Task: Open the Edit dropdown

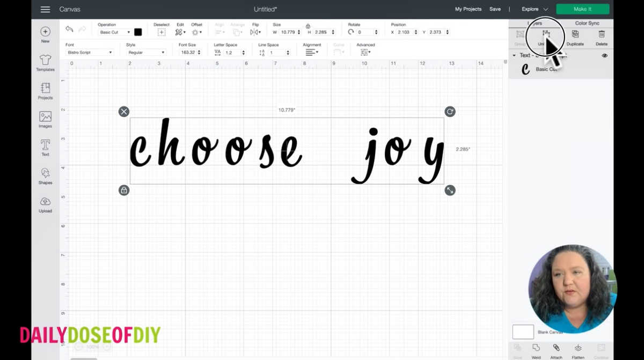Action: tap(180, 32)
